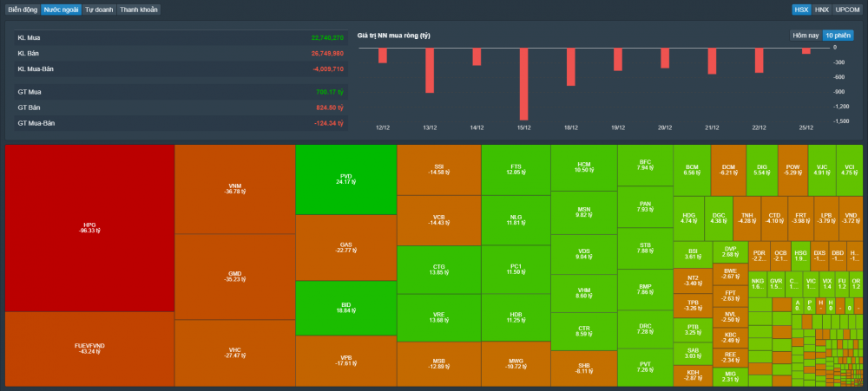Click the KL Mua value 22,740,270

point(327,38)
